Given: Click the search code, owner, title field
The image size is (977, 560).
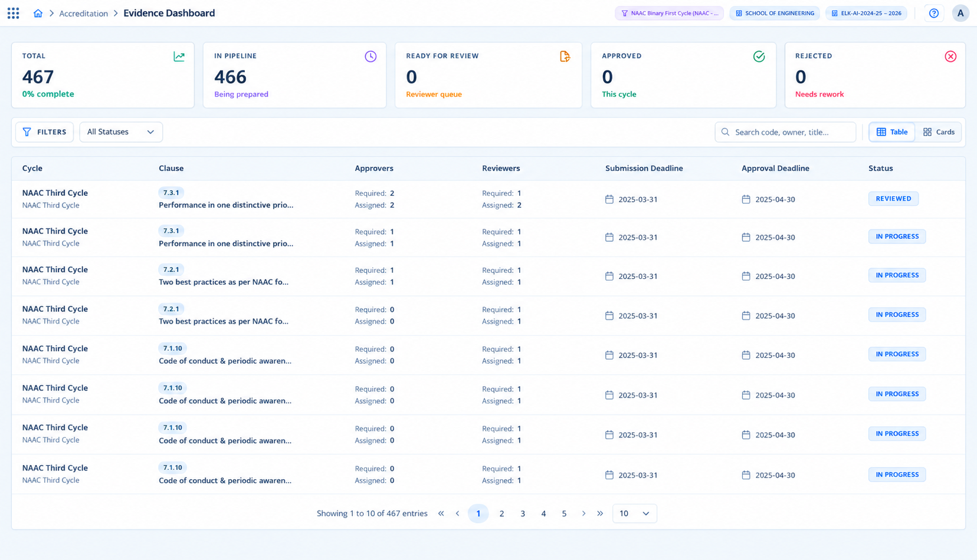Looking at the screenshot, I should tap(785, 132).
